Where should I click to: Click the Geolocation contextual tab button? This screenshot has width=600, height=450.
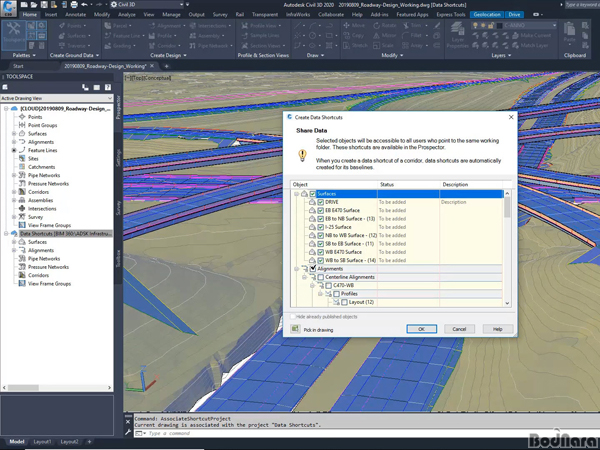point(487,15)
